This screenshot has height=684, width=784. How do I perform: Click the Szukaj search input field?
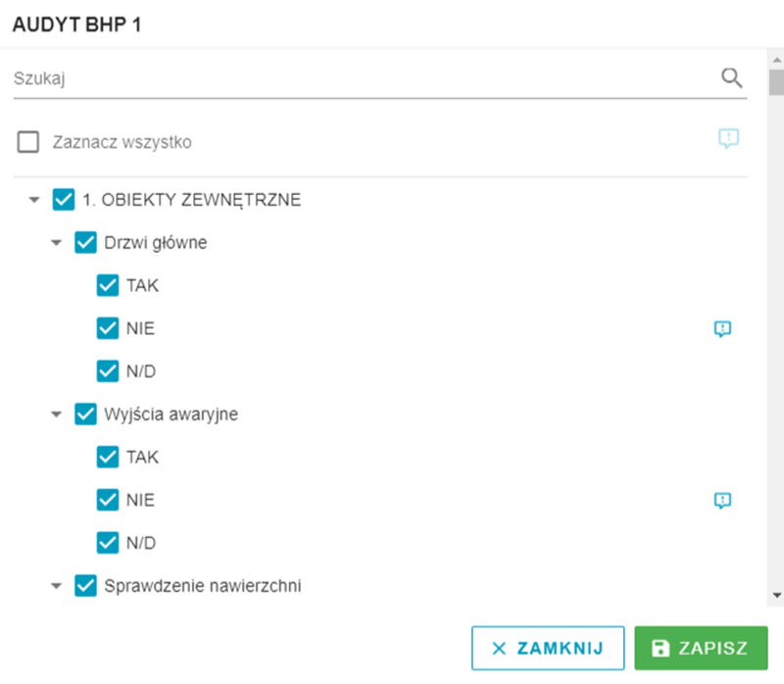365,78
